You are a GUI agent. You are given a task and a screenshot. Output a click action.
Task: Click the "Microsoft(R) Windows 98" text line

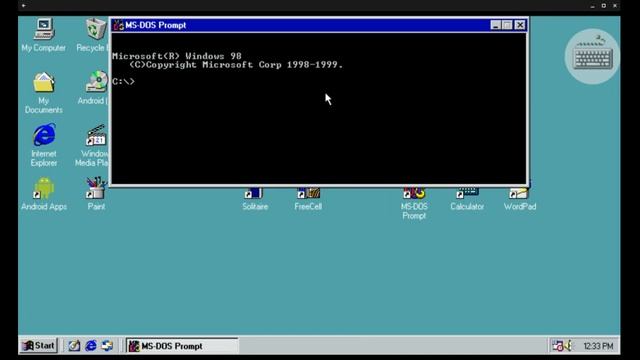pyautogui.click(x=177, y=56)
